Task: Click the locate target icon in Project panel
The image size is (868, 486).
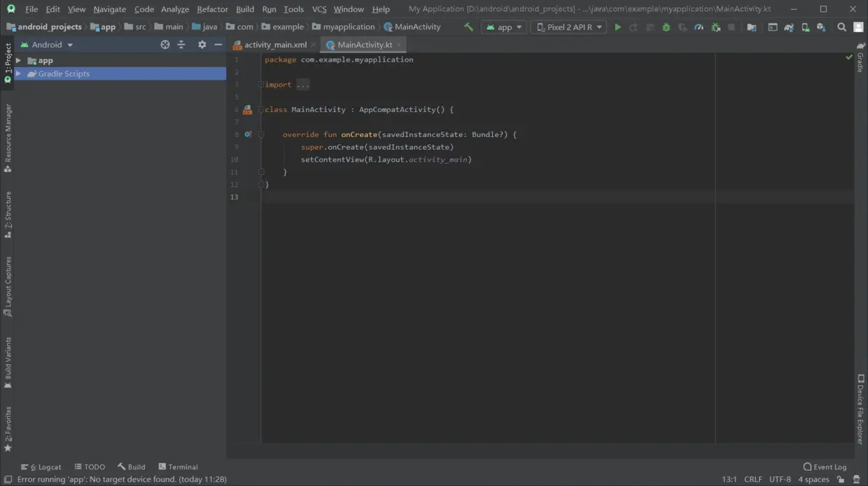Action: [x=165, y=45]
